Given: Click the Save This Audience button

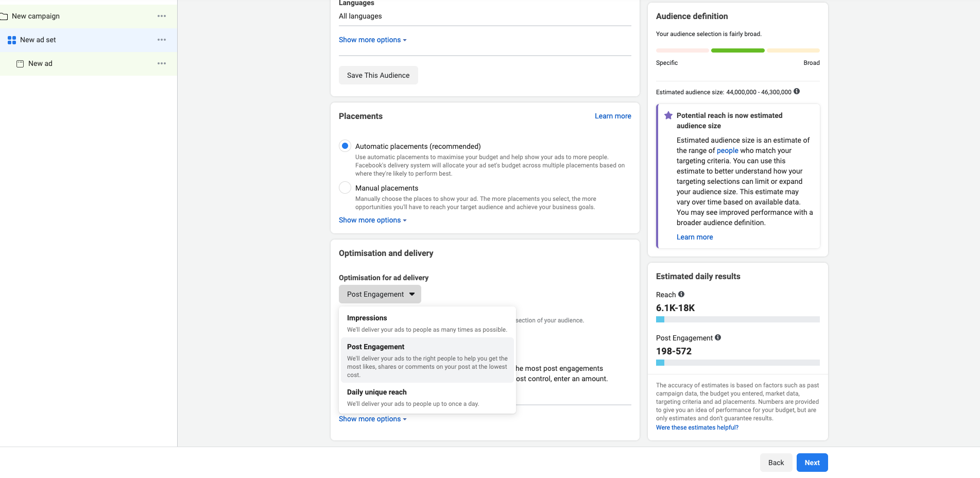Looking at the screenshot, I should [x=379, y=75].
